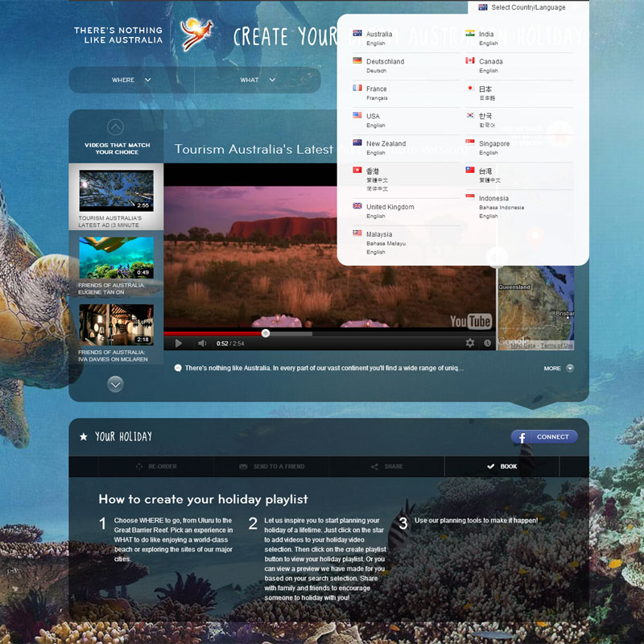Click the Deutschland flag icon

click(x=357, y=60)
